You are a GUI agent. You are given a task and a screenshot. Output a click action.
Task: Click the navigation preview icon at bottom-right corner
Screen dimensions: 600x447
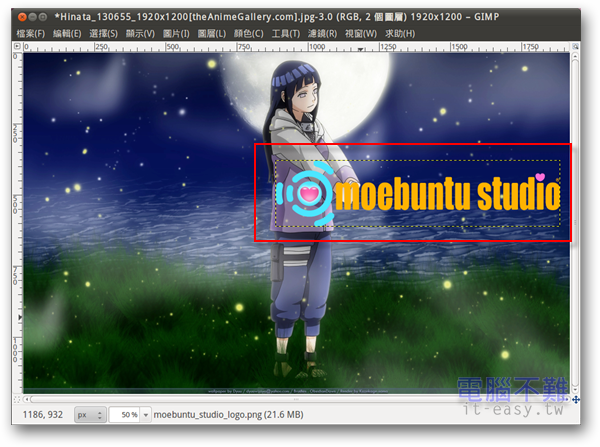point(577,398)
